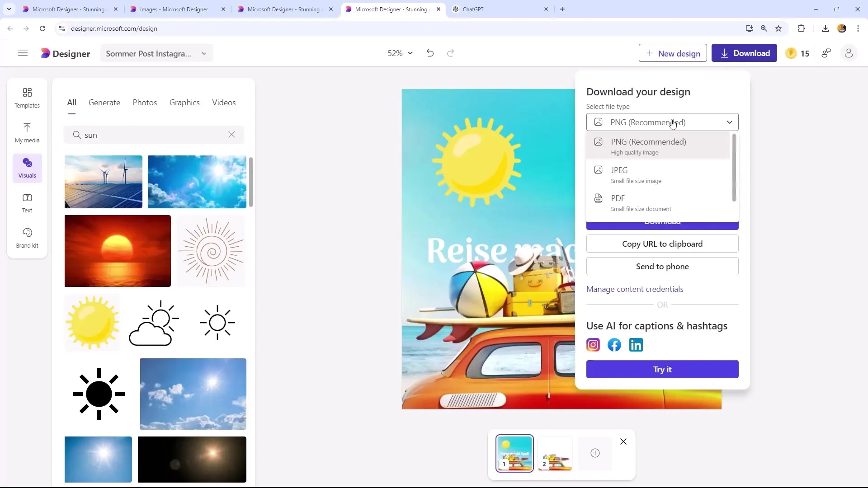The height and width of the screenshot is (488, 868).
Task: Close the ChatGPT browser tab
Action: tap(546, 9)
